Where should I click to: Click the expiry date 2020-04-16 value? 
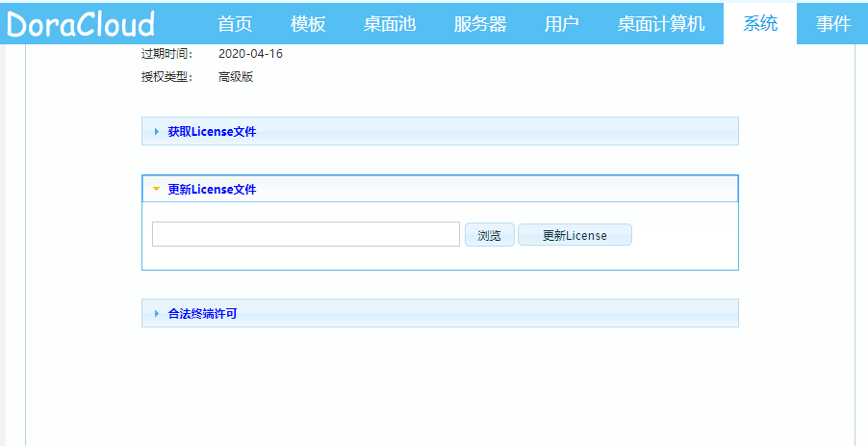point(250,54)
